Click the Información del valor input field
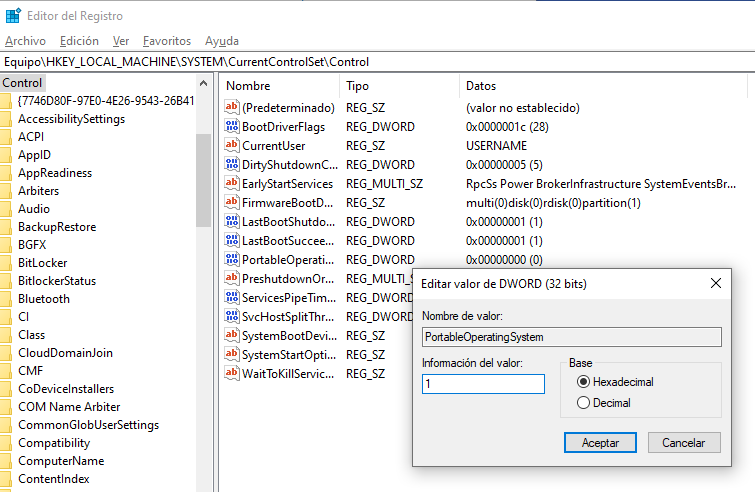The width and height of the screenshot is (755, 492). click(483, 384)
